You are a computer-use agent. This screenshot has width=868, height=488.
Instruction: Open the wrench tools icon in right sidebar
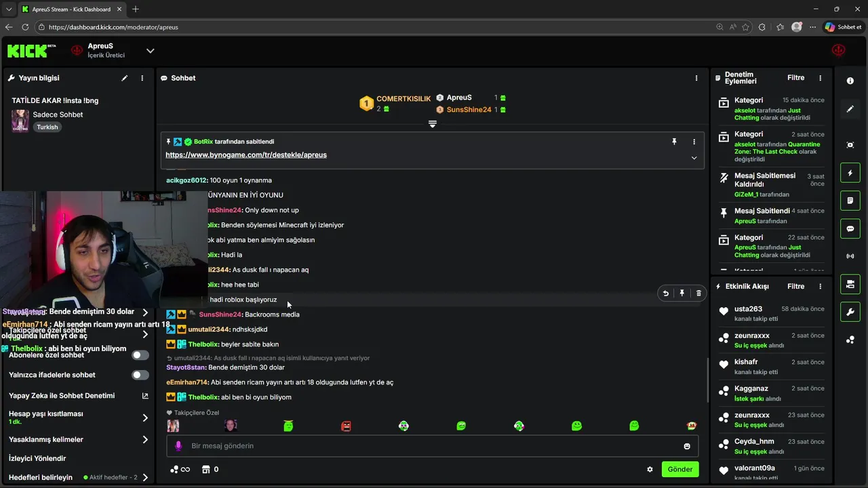click(x=850, y=312)
